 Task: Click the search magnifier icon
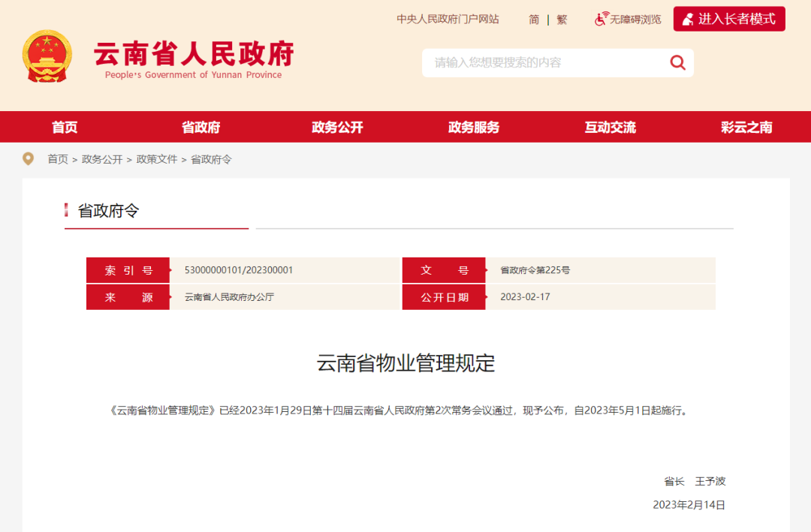[677, 63]
